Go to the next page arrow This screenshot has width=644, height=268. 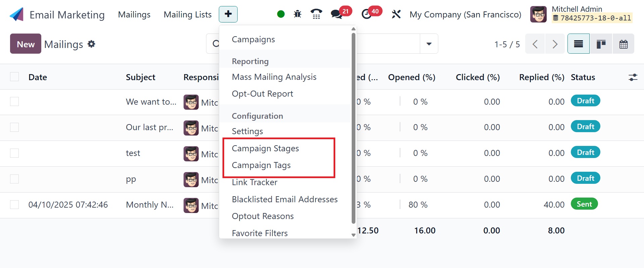[x=555, y=44]
